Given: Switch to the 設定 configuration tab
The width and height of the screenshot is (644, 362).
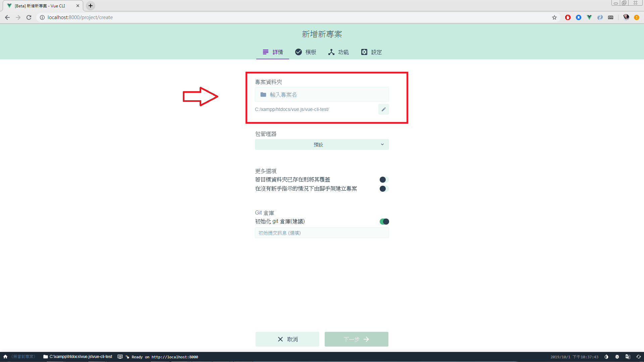Looking at the screenshot, I should (x=372, y=52).
